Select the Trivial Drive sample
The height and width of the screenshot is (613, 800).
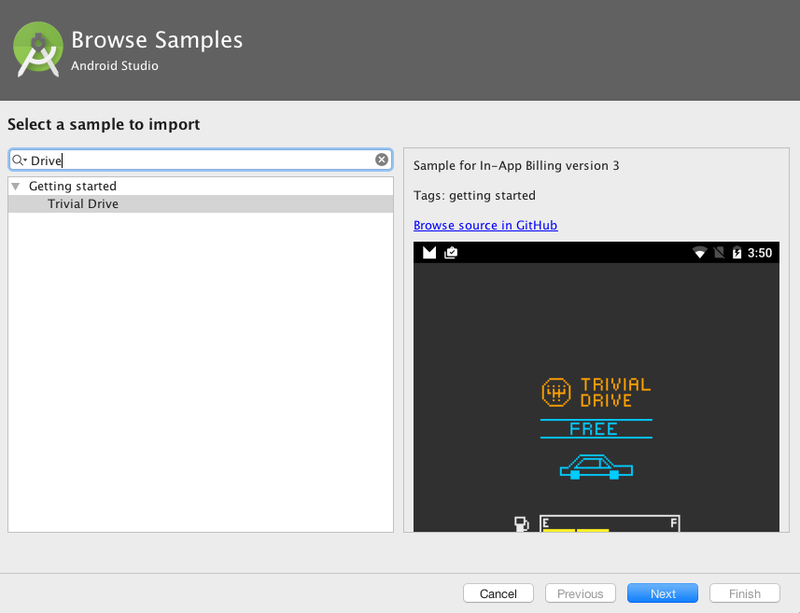coord(201,204)
